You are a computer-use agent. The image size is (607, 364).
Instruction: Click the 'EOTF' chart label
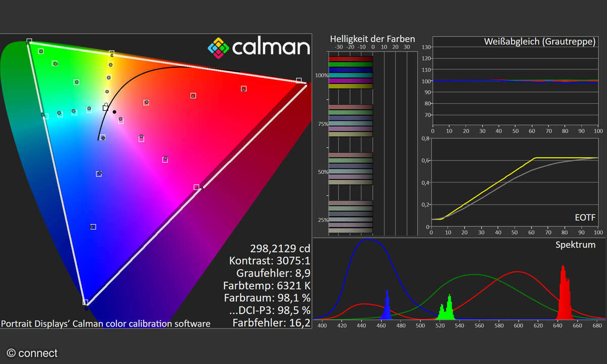pos(585,217)
